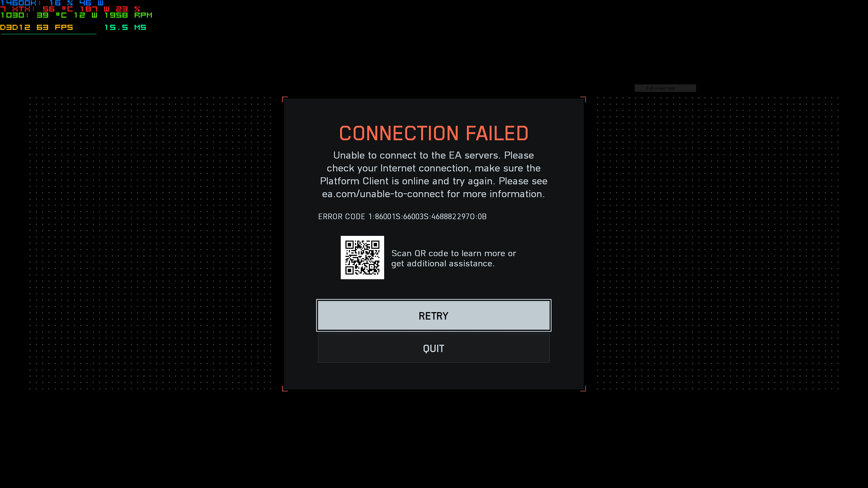Click the 15.5 MS frametime readout

tap(125, 27)
